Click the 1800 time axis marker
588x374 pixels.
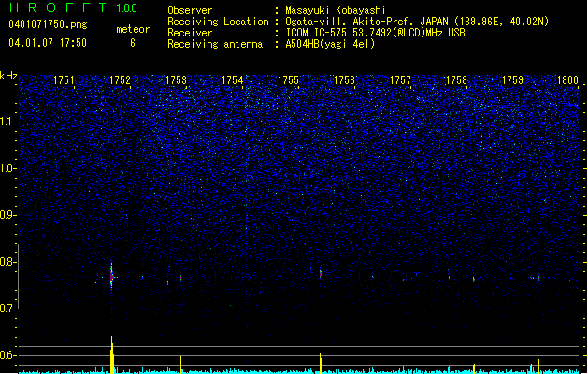click(567, 79)
